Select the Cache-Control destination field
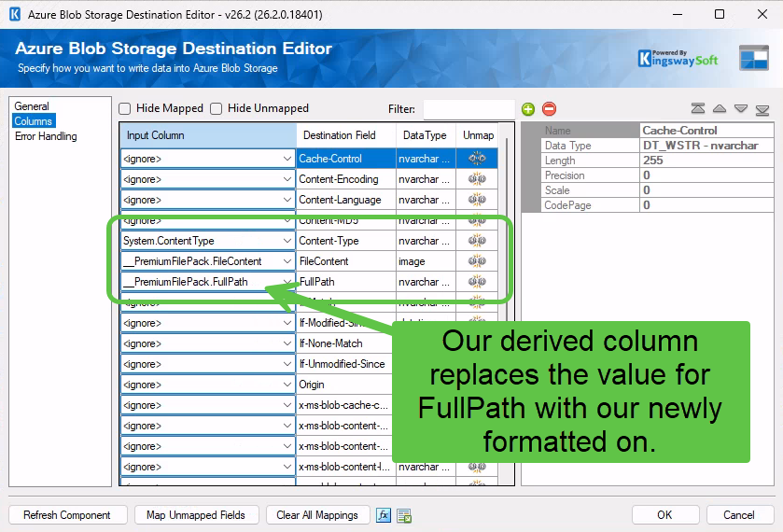 (346, 159)
